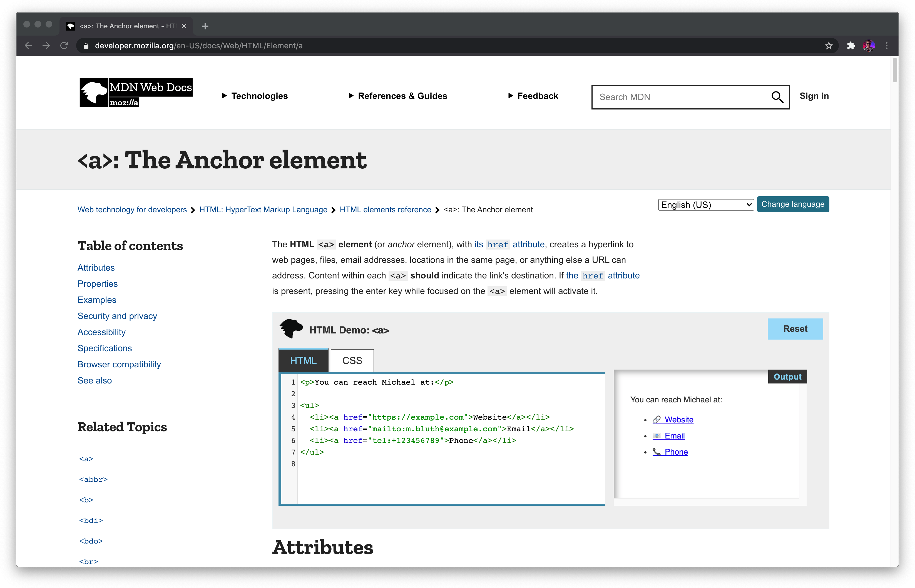Image resolution: width=915 pixels, height=588 pixels.
Task: Expand References & Guides menu
Action: click(397, 96)
